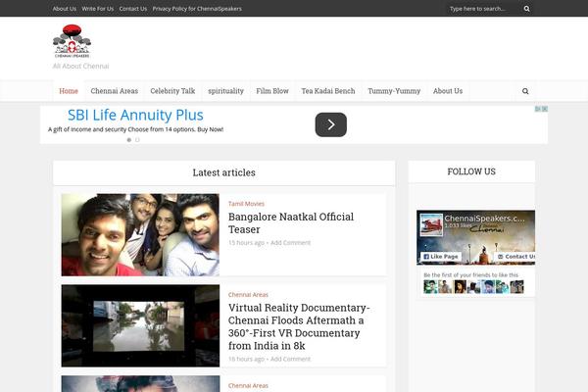Open the About Us link in the top bar
Image resolution: width=588 pixels, height=392 pixels.
tap(64, 9)
